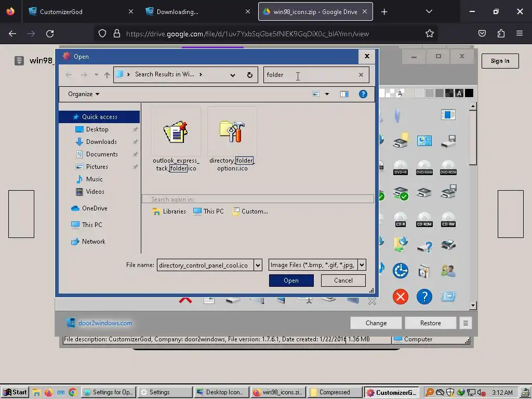Image resolution: width=532 pixels, height=399 pixels.
Task: Open the dialog help question mark button
Action: coord(363,94)
